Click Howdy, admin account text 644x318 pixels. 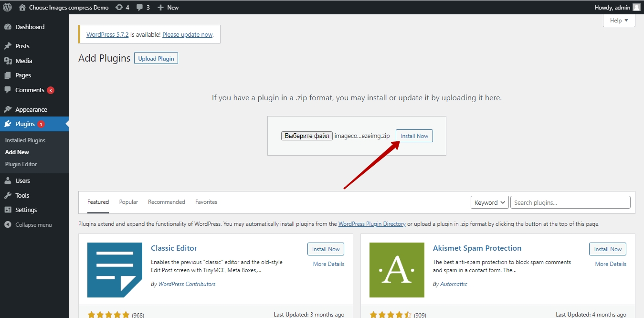tap(612, 8)
